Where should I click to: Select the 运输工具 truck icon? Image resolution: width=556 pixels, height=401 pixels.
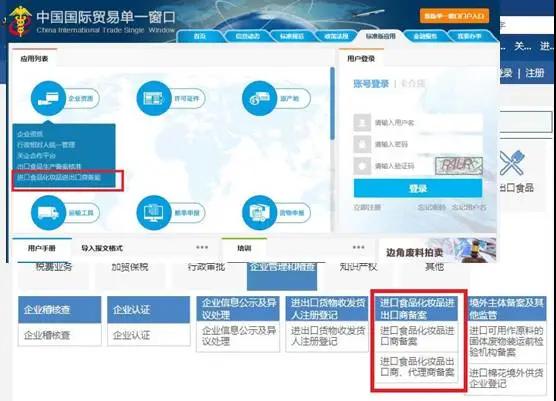48,213
